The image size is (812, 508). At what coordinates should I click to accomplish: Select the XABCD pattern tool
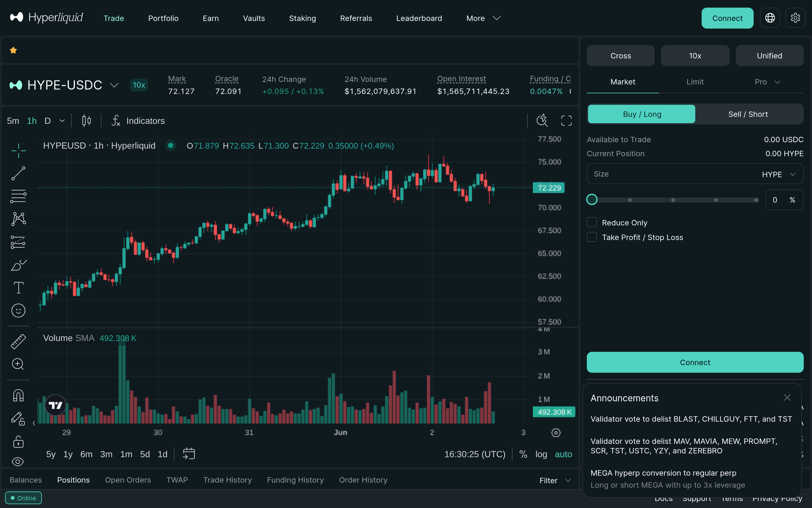tap(18, 219)
